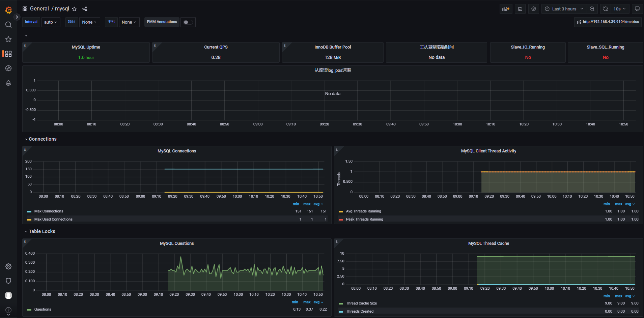Open the search dashboards icon
The width and height of the screenshot is (644, 318).
click(8, 25)
